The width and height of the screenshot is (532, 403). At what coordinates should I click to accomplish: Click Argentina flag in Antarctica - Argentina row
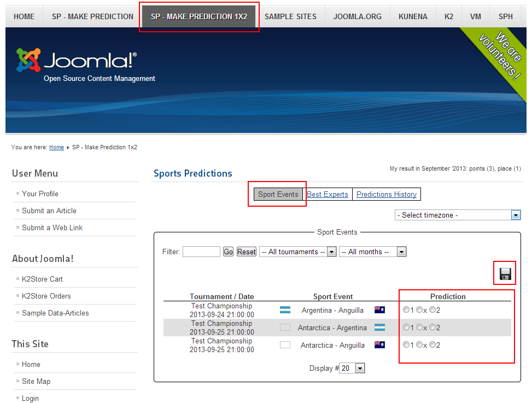tap(379, 328)
